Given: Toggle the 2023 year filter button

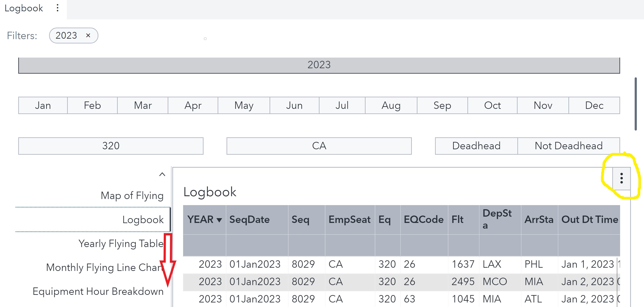Looking at the screenshot, I should (319, 65).
